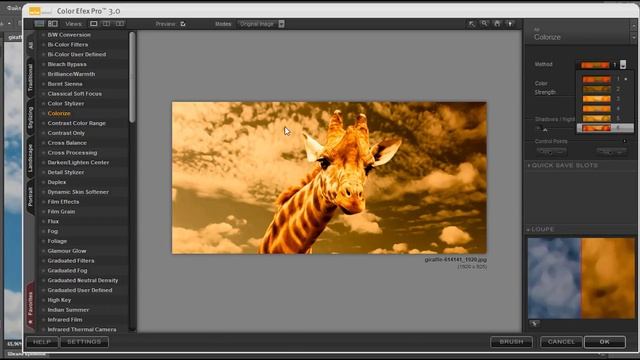Switch to the filter list-only view icon
Screen dimensions: 640x360
point(39,24)
